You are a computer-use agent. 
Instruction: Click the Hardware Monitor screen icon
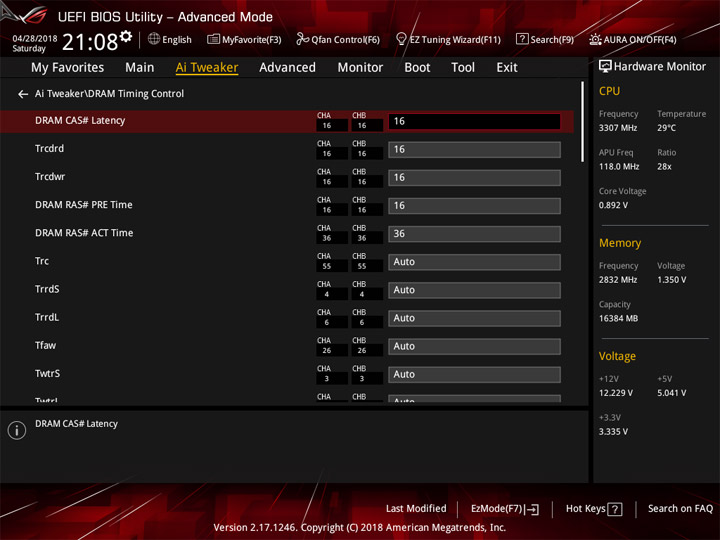coord(605,67)
